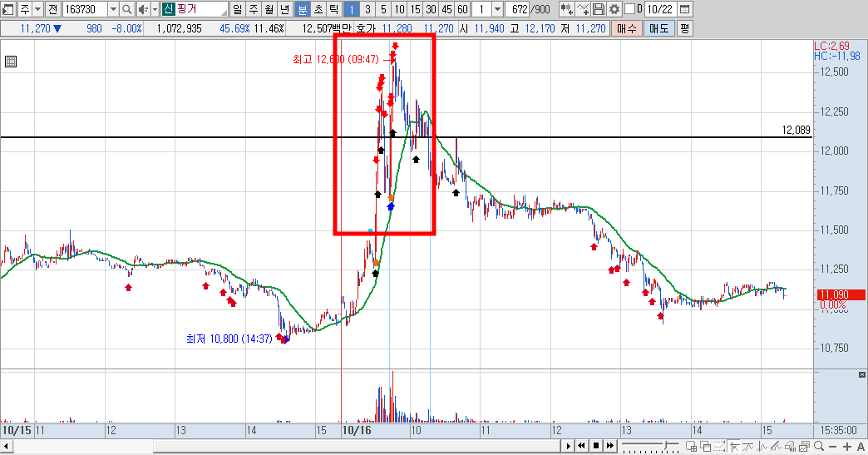Zoom in with the plus icon

847,446
